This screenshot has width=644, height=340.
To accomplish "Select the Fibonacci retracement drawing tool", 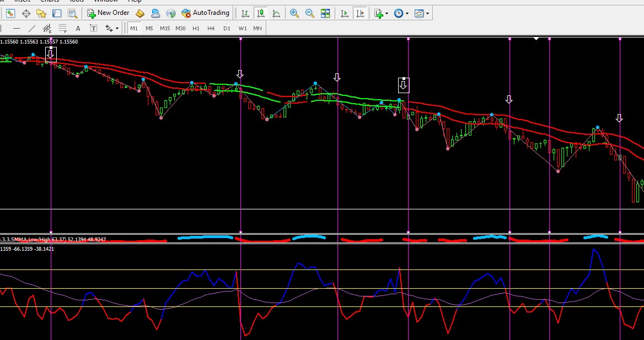I will (62, 29).
